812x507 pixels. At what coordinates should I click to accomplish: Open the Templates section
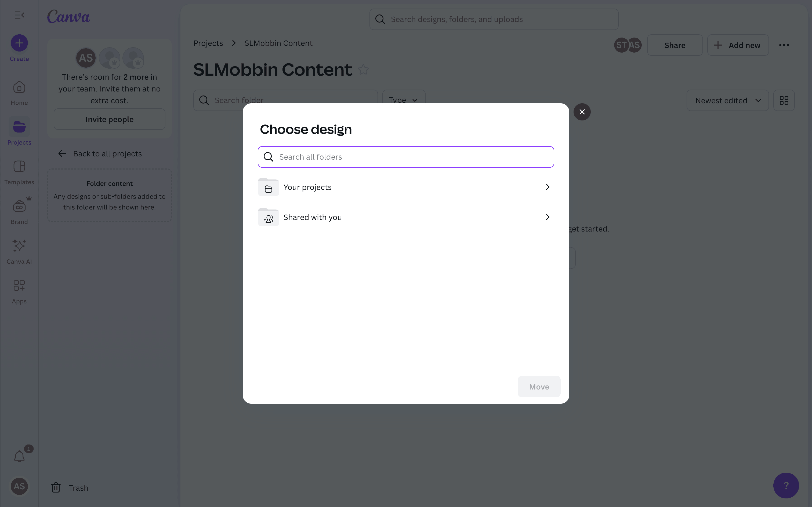[x=19, y=172]
